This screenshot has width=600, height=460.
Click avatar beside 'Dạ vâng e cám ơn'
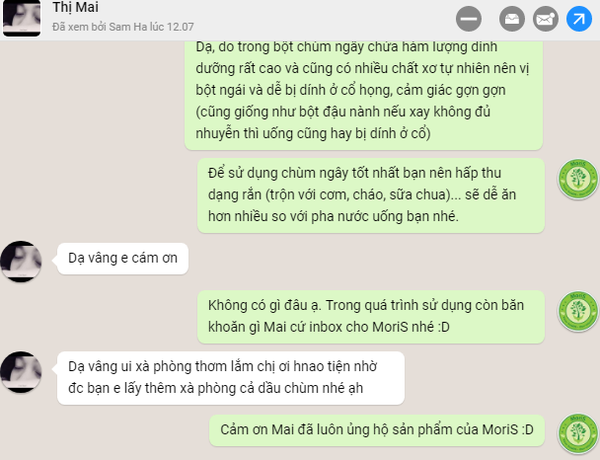(21, 261)
